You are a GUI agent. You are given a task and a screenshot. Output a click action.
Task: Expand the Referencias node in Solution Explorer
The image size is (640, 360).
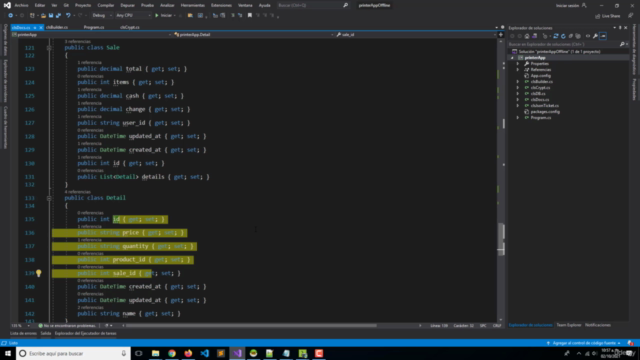tap(518, 70)
